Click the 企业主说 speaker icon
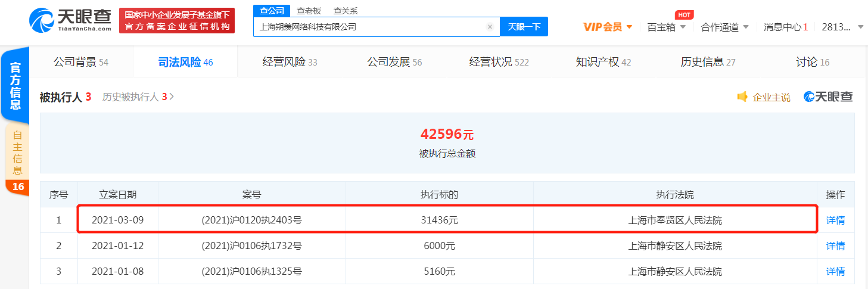Viewport: 868px width, 289px height. [742, 97]
